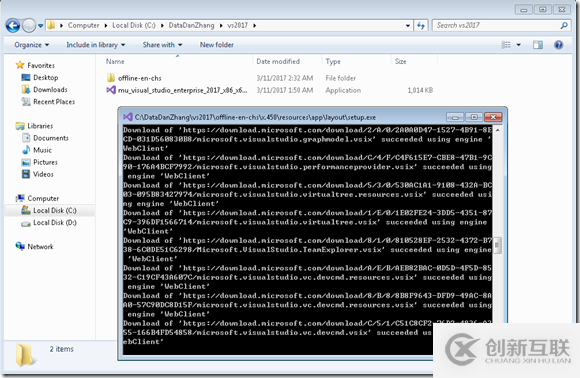This screenshot has height=378, width=580.
Task: Toggle the preview pane icon
Action: (x=538, y=45)
